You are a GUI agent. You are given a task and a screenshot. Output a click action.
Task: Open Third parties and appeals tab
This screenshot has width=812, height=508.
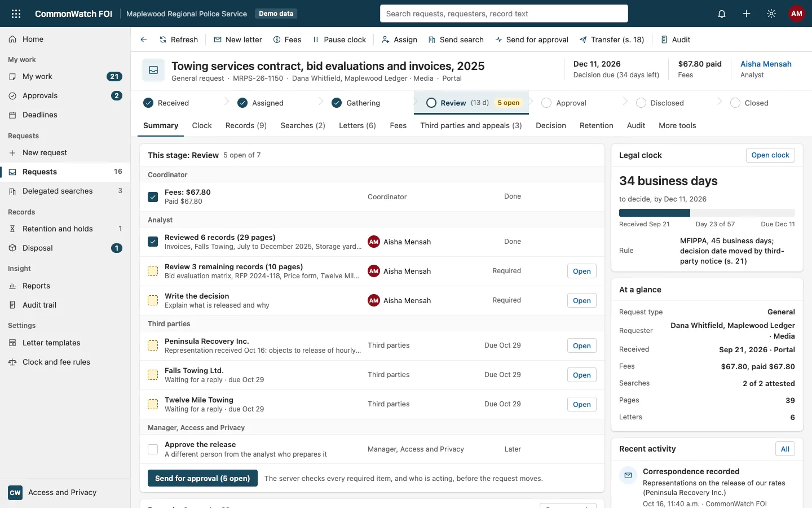pyautogui.click(x=471, y=125)
